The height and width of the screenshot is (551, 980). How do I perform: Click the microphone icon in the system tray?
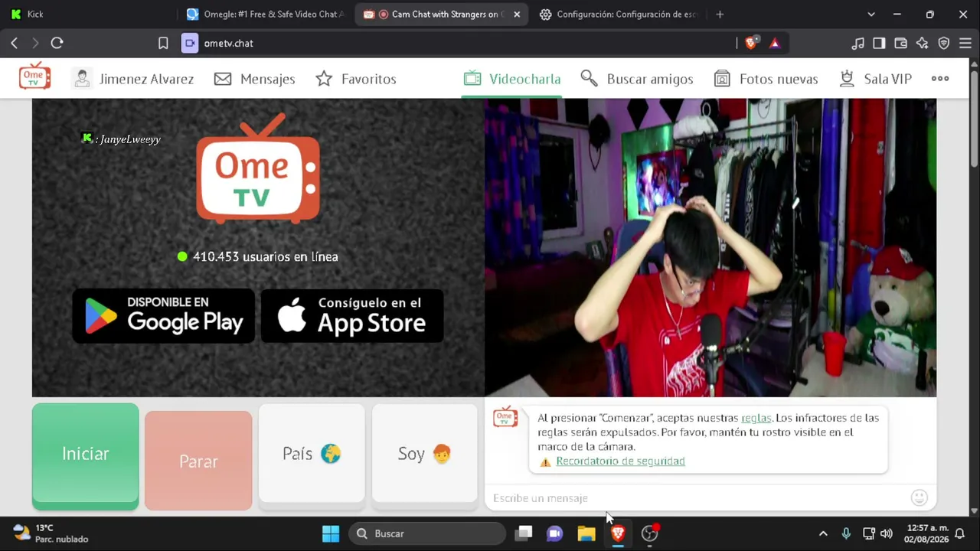pos(846,533)
